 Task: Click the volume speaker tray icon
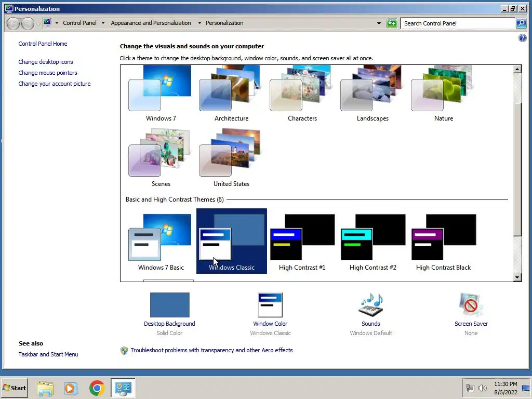point(482,388)
